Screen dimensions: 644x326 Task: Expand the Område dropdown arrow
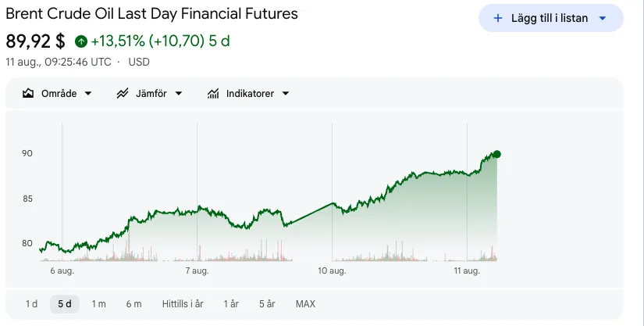point(88,93)
